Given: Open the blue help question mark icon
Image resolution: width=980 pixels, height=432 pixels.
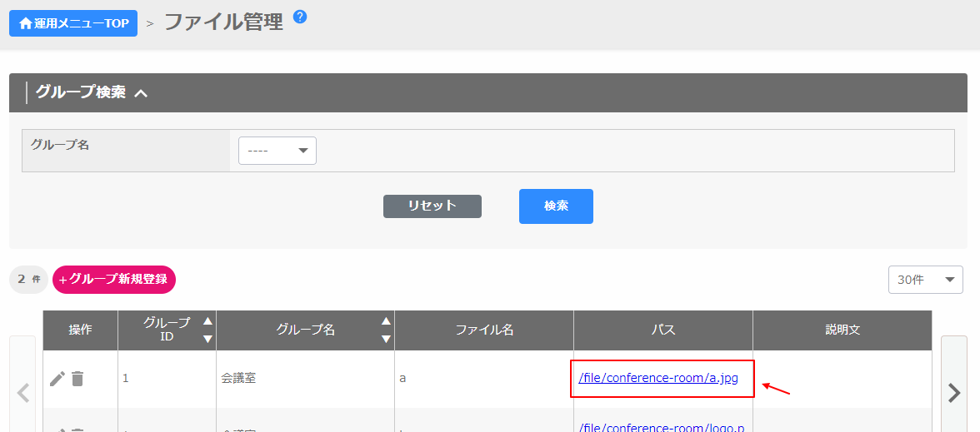Looking at the screenshot, I should click(300, 17).
